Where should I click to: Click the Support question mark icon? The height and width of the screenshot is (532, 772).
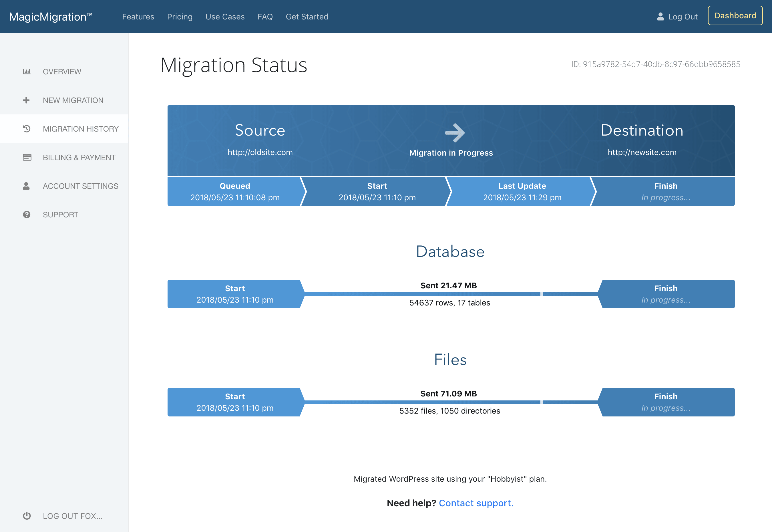pos(27,215)
